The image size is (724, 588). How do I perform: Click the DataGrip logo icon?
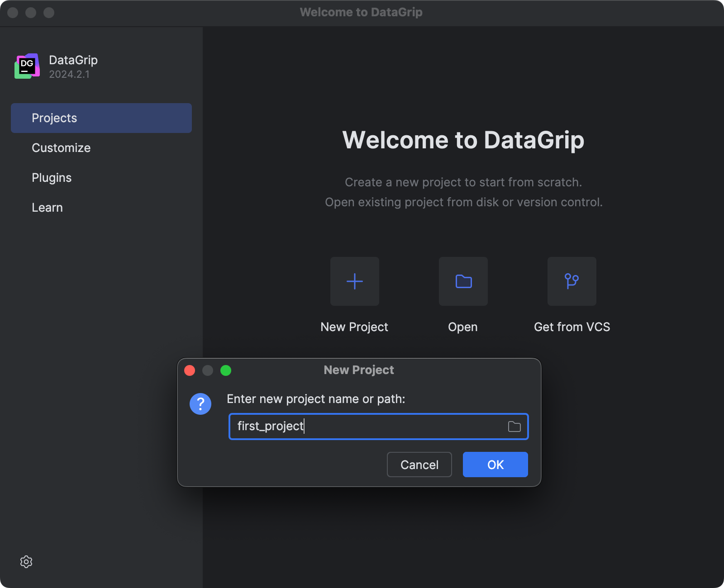point(27,66)
